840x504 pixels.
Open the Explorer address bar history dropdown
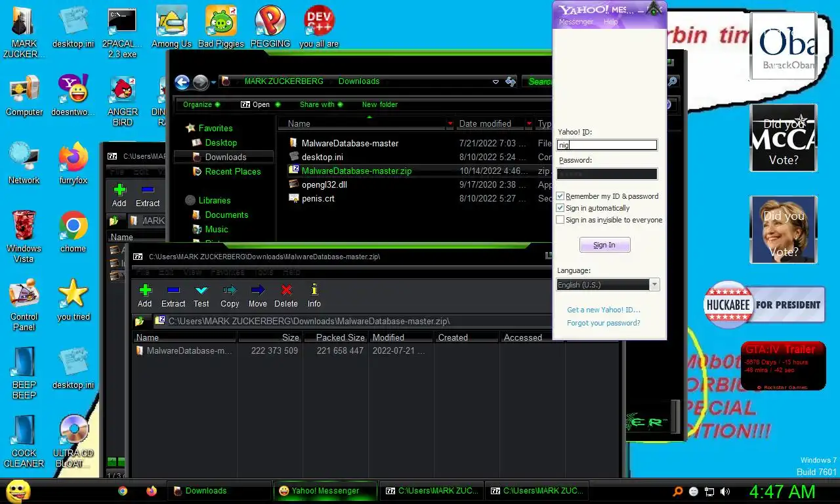click(x=495, y=82)
